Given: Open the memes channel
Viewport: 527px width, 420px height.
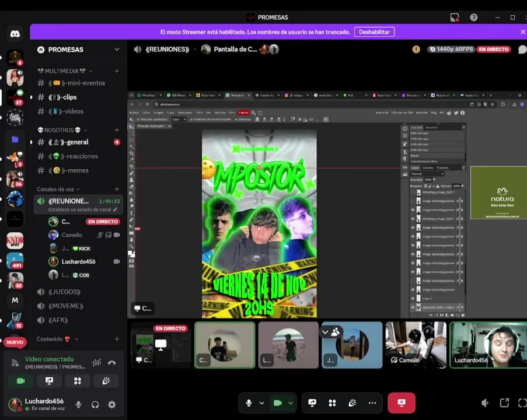Looking at the screenshot, I should coord(78,170).
